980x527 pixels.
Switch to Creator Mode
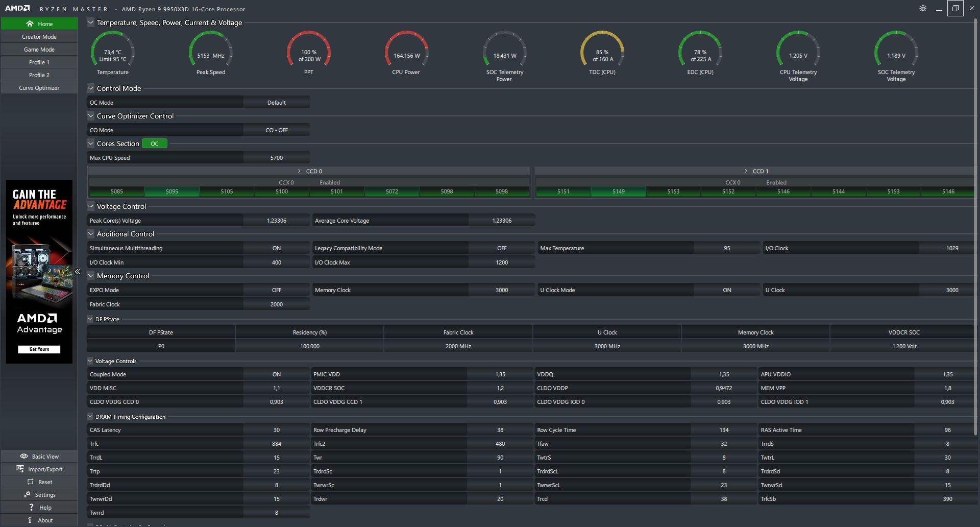39,36
